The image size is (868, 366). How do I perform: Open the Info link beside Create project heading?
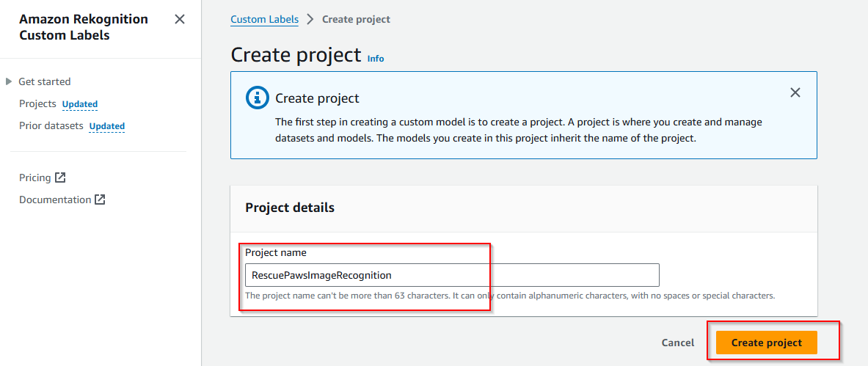(376, 59)
